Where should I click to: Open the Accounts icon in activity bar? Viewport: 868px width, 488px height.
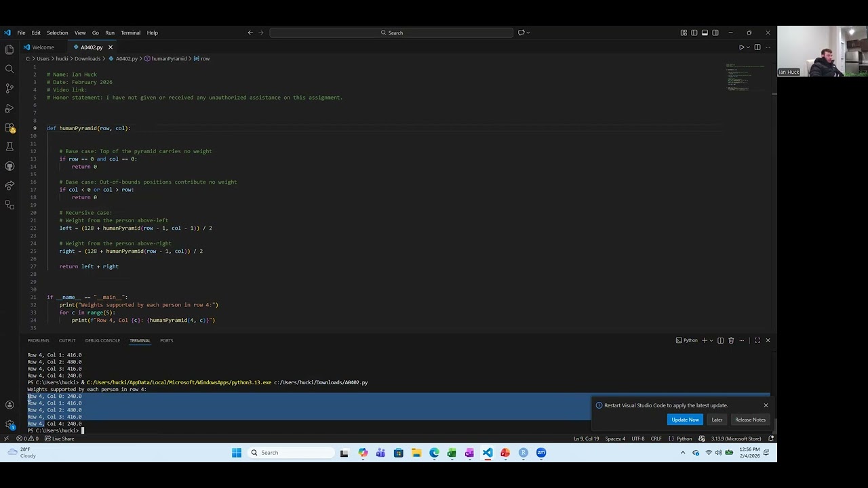click(9, 405)
